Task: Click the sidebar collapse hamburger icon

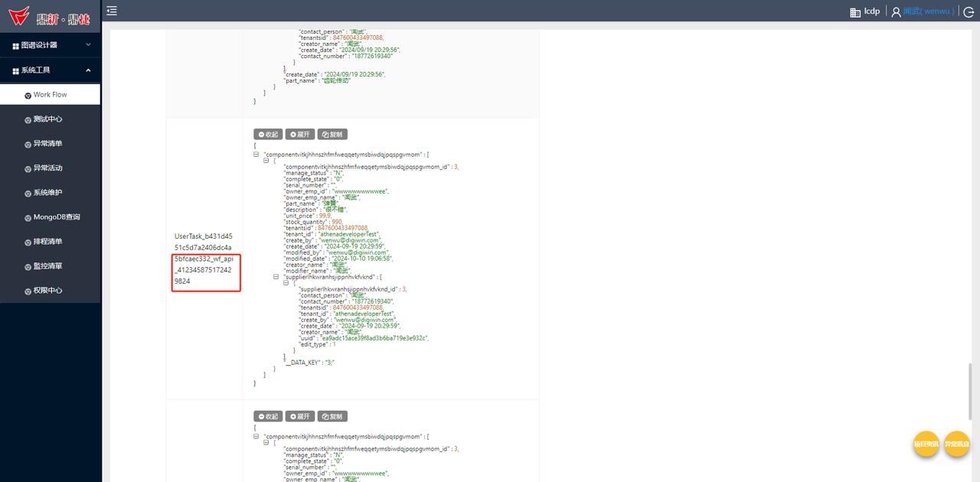Action: [112, 11]
